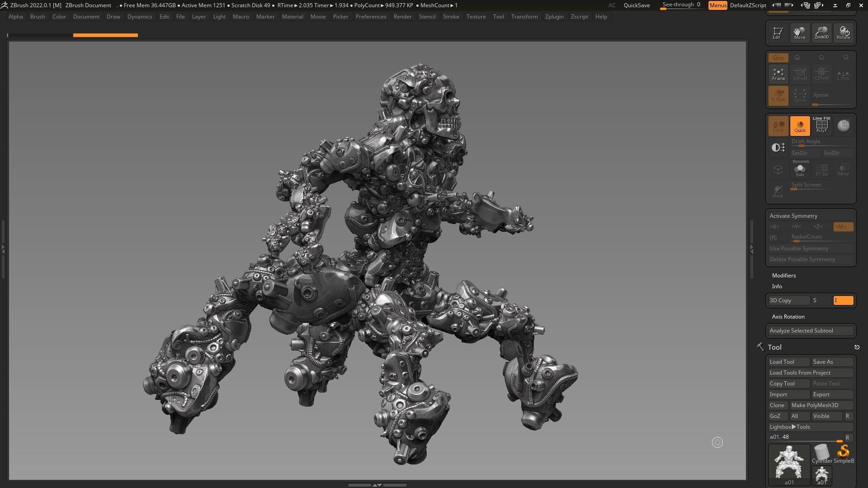Viewport: 868px width, 488px height.
Task: Click the Move view icon
Action: pyautogui.click(x=799, y=33)
